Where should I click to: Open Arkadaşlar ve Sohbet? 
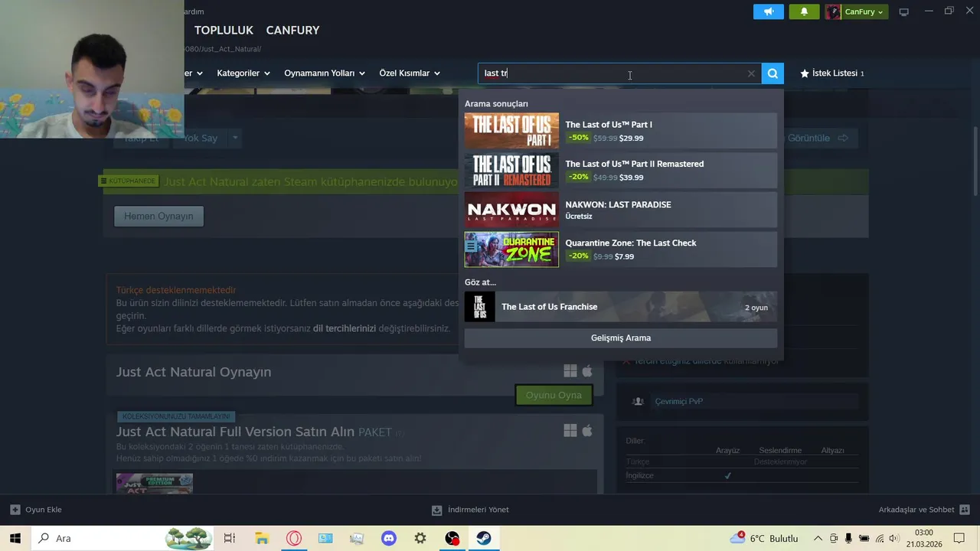click(x=924, y=510)
